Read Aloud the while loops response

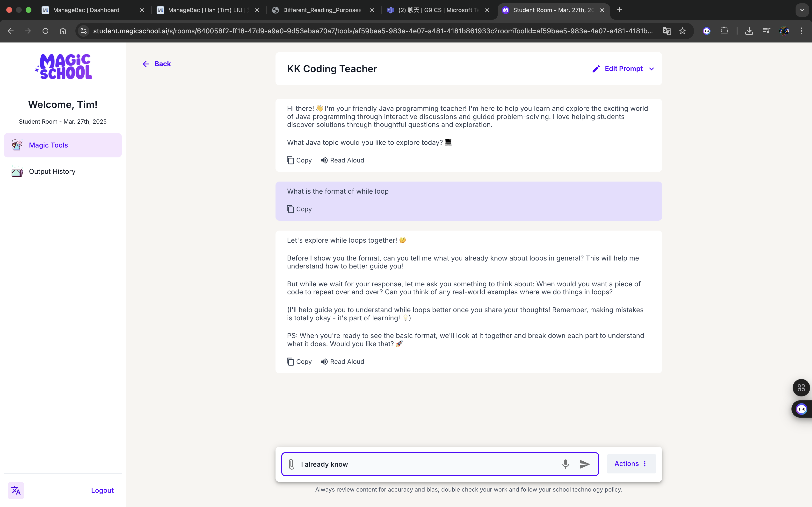[x=342, y=361]
